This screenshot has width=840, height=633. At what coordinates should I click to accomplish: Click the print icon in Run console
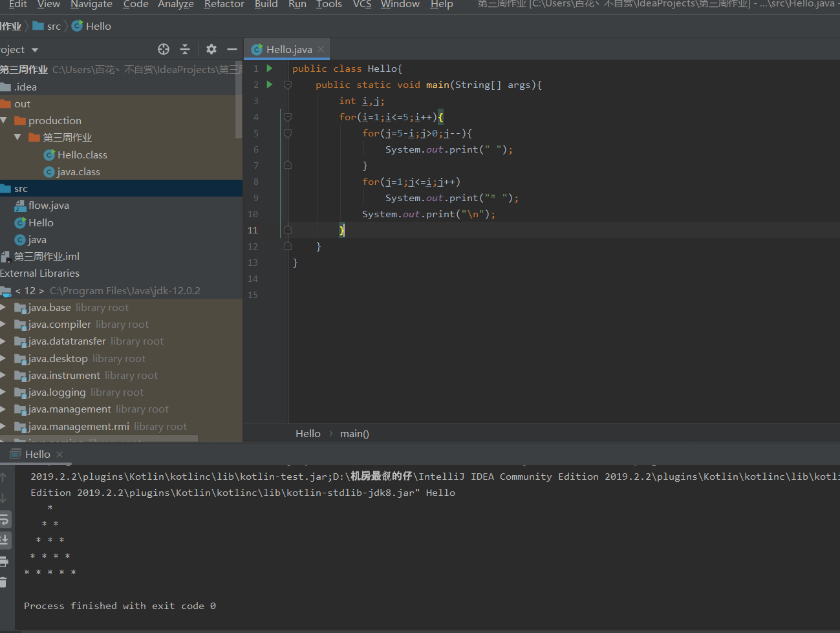4,561
